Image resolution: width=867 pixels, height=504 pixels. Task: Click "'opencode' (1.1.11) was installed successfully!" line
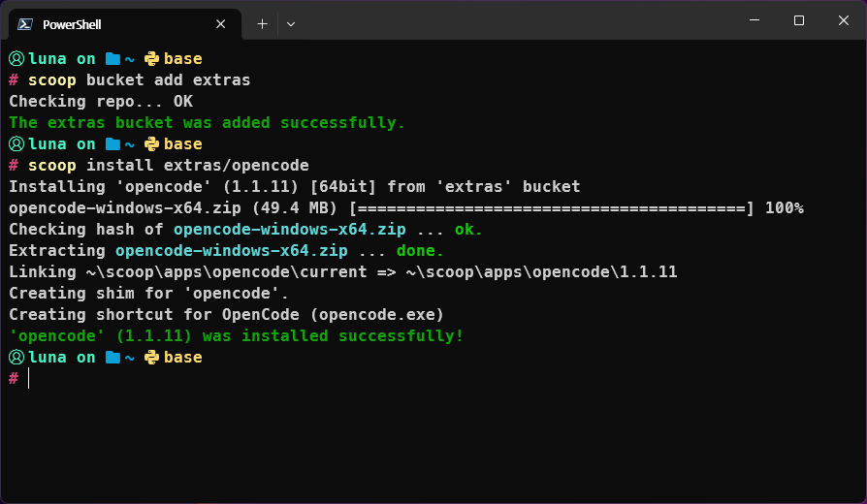[236, 336]
